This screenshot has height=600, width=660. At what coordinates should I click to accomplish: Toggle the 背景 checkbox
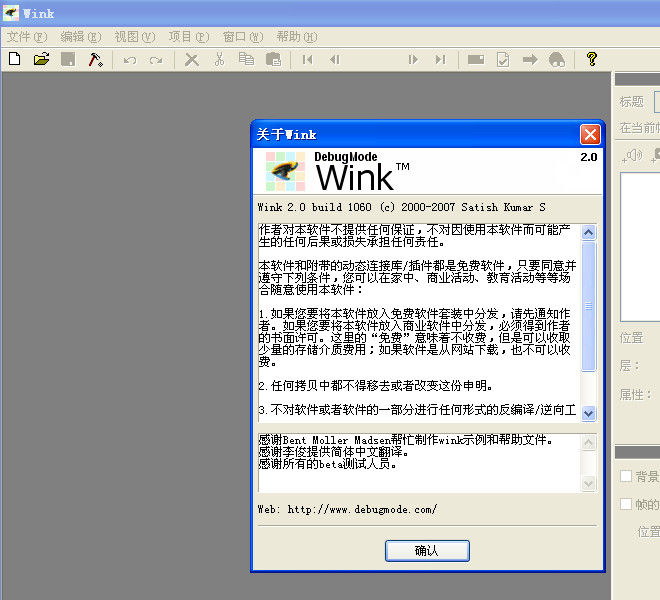tap(626, 476)
